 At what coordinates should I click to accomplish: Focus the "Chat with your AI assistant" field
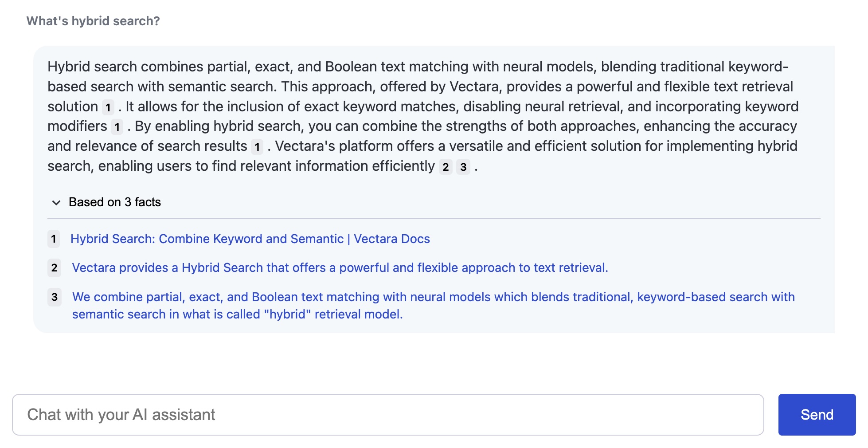(388, 415)
